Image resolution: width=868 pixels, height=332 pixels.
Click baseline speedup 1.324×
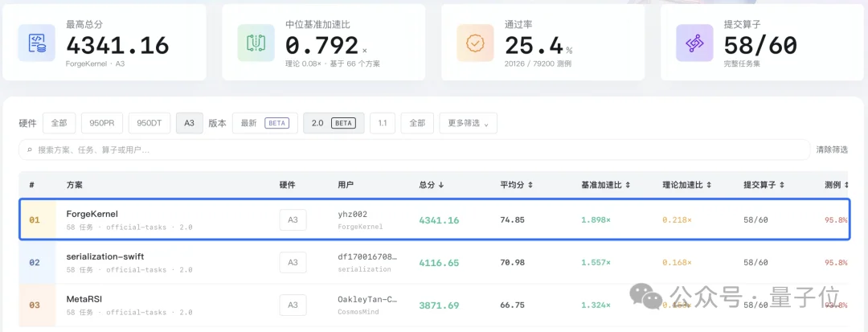click(x=596, y=305)
